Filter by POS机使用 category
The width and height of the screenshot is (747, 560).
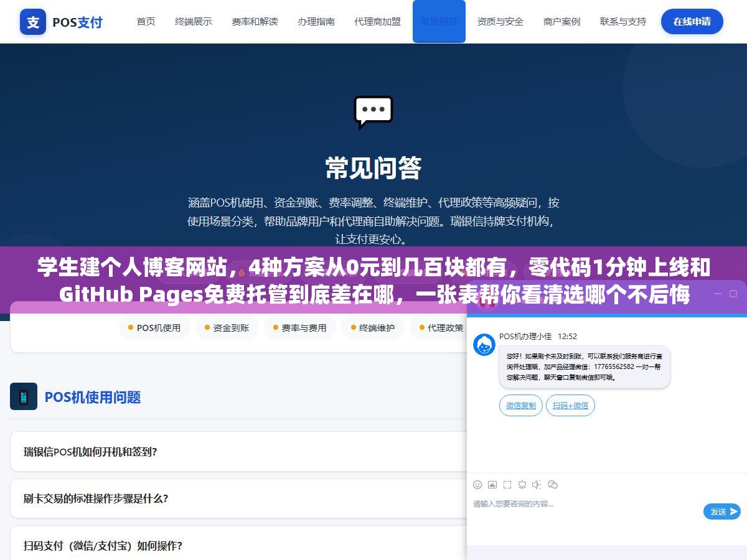tap(154, 328)
